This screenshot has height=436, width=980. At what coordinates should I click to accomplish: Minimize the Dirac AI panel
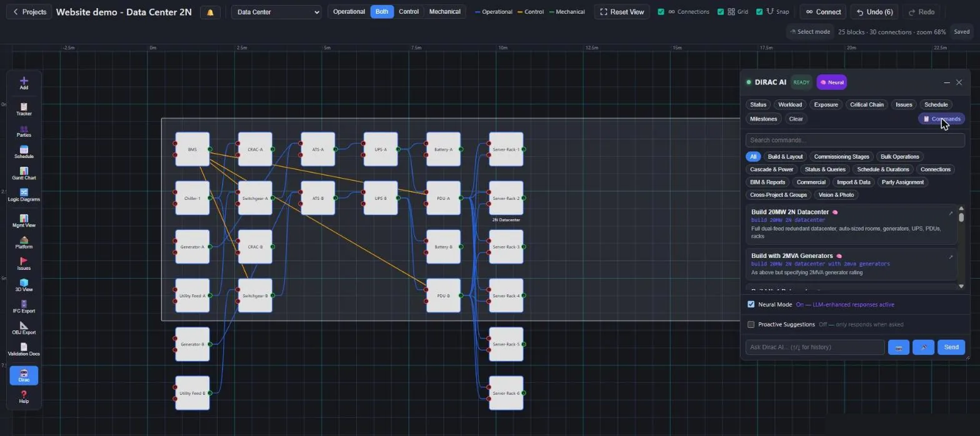point(947,82)
